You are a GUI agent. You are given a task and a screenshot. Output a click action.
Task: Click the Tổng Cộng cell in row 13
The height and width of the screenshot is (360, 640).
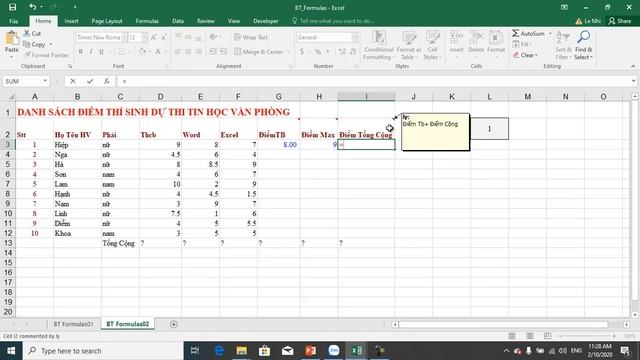coord(120,243)
